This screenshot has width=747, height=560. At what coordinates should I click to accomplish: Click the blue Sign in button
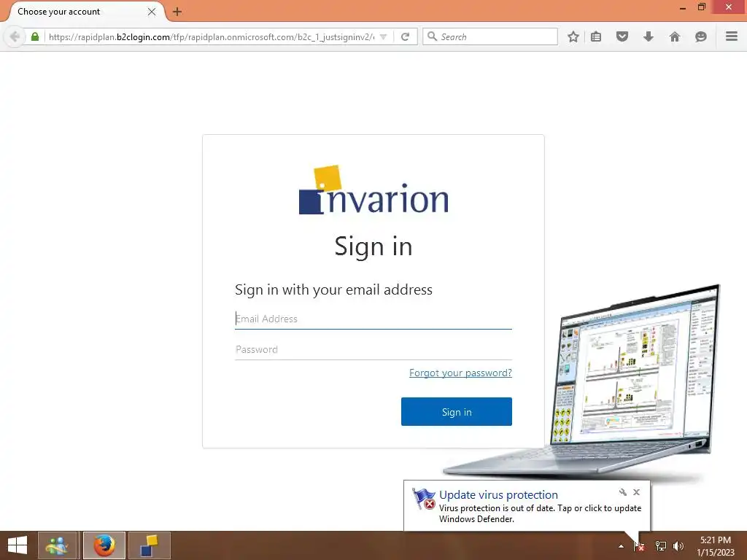[x=457, y=412]
